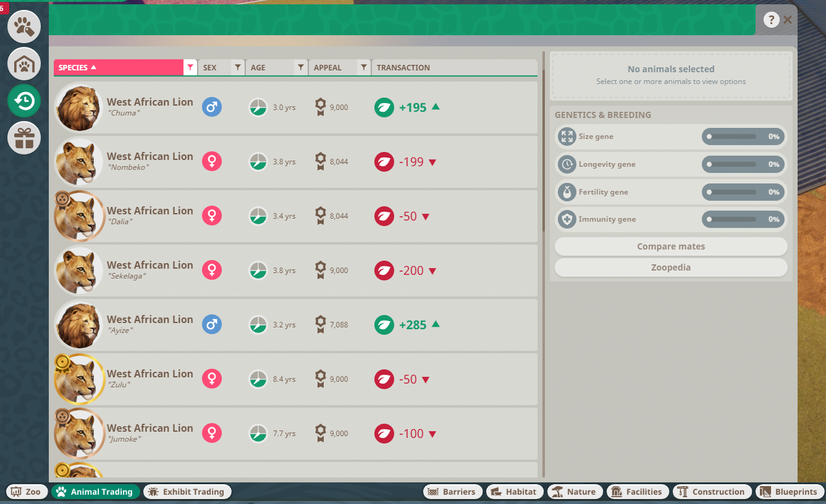Screen dimensions: 826x504
Task: Select the transaction history clock tab
Action: (x=24, y=101)
